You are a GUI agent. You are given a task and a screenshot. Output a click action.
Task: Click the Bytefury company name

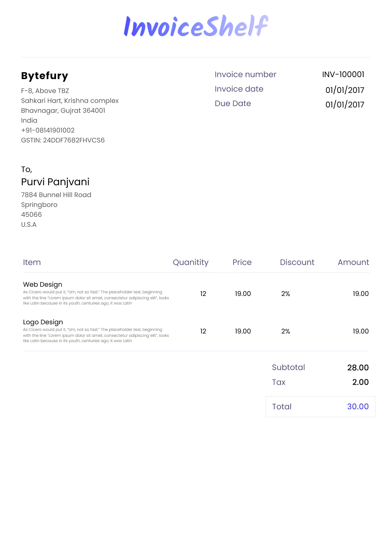(44, 76)
